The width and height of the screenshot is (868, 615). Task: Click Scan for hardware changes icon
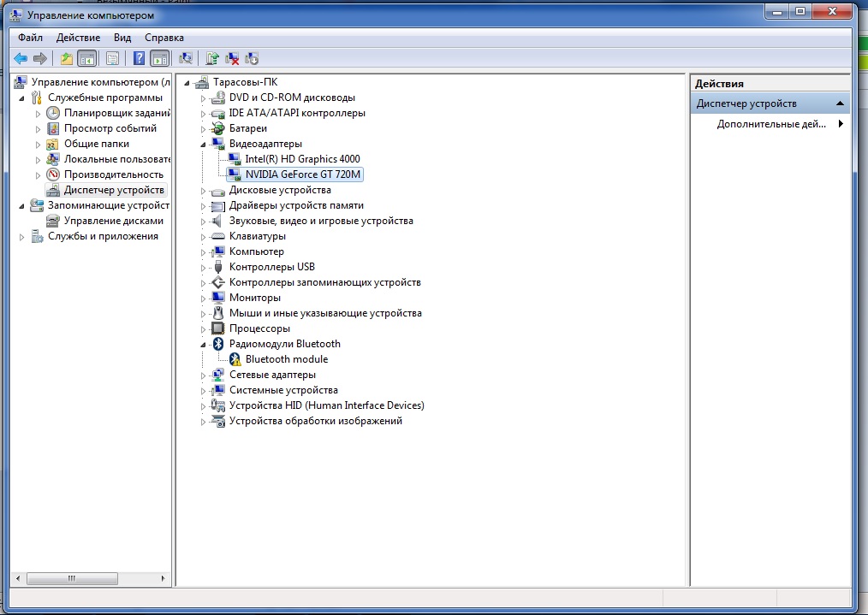pos(185,59)
